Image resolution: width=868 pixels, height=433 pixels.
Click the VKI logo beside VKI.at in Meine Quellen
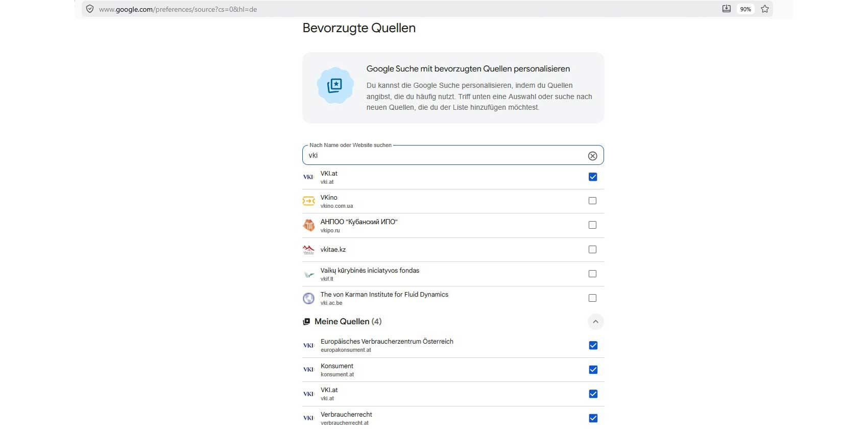click(x=308, y=394)
